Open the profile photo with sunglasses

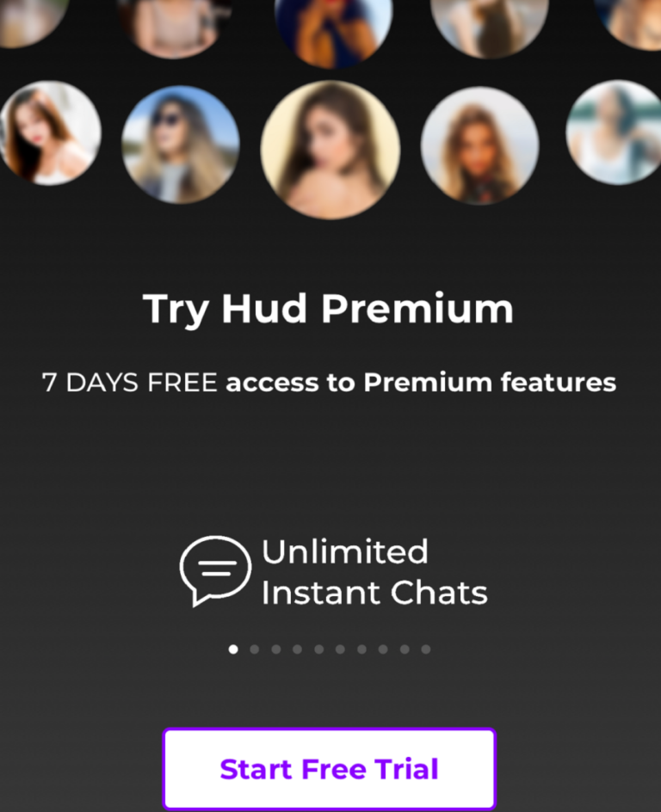coord(180,145)
